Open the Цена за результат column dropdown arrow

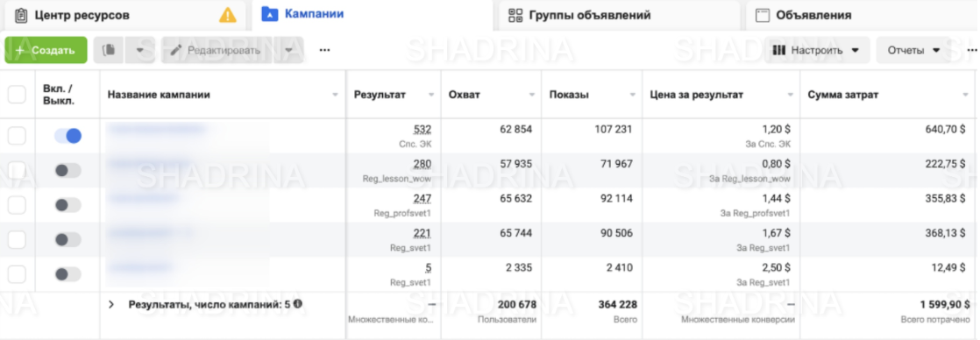[x=790, y=95]
